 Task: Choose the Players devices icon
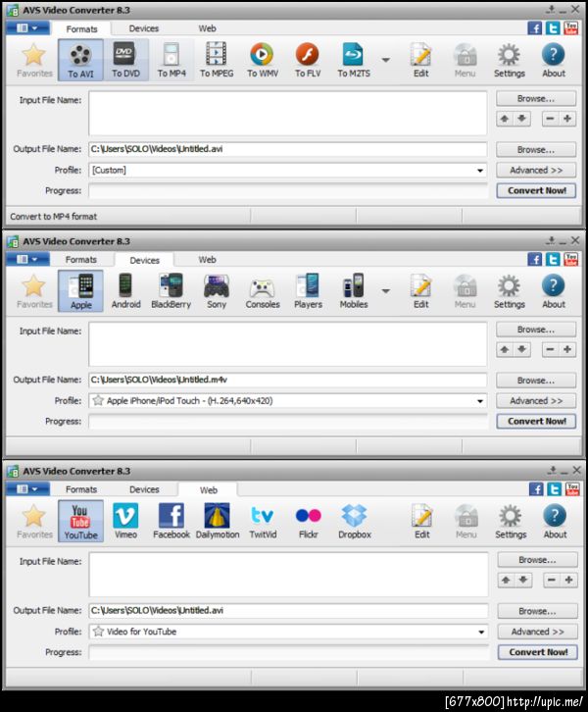[x=308, y=291]
